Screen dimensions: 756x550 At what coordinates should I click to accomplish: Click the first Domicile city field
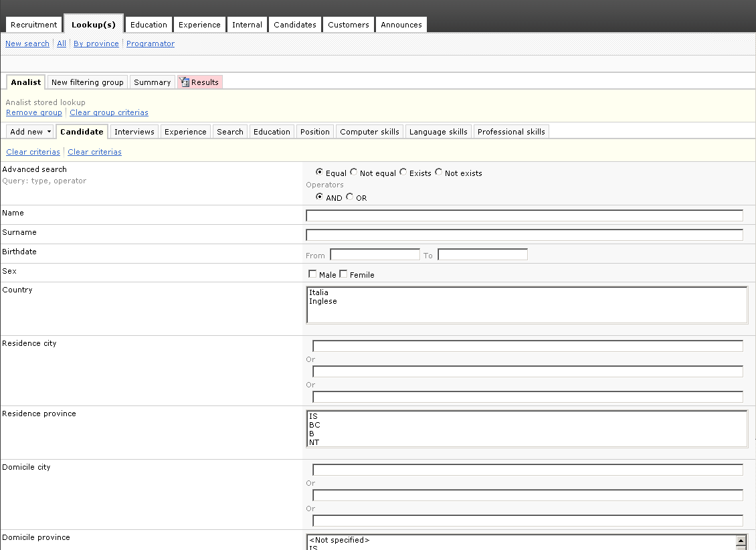528,470
